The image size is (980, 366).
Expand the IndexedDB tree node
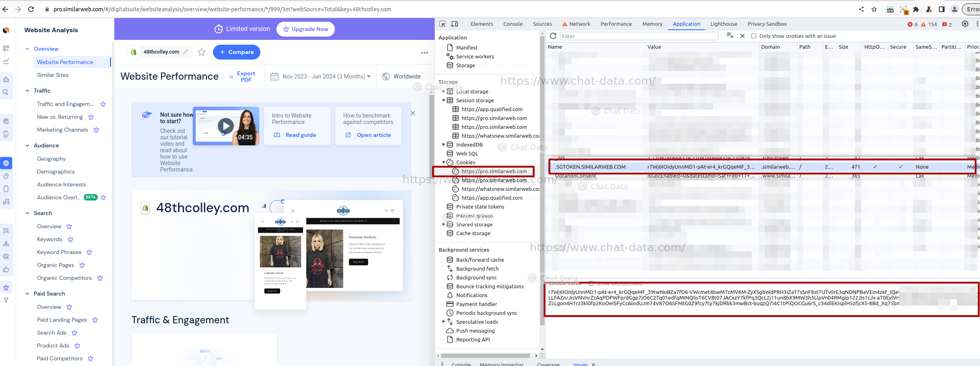tap(444, 145)
